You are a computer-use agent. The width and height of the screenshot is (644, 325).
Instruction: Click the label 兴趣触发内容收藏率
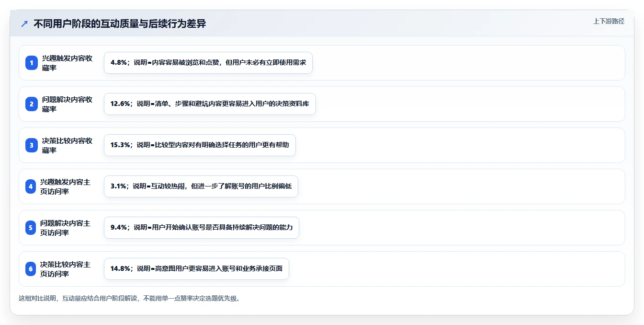tap(67, 63)
